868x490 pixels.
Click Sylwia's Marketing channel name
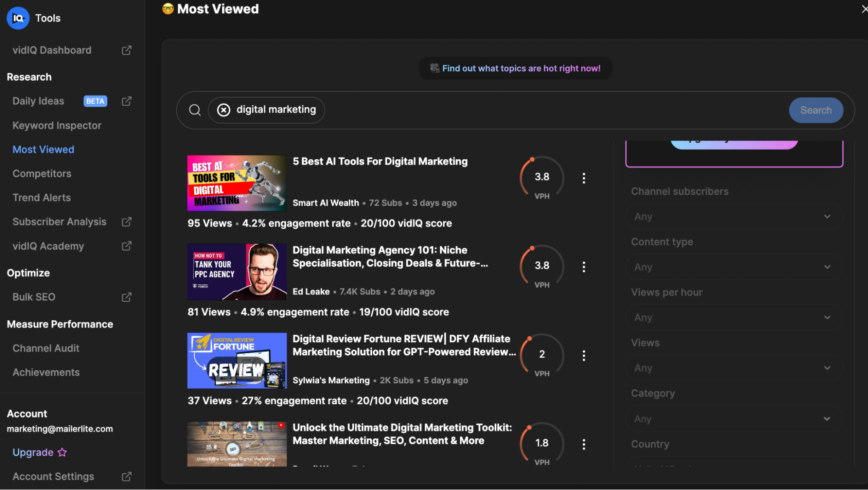[x=331, y=381]
